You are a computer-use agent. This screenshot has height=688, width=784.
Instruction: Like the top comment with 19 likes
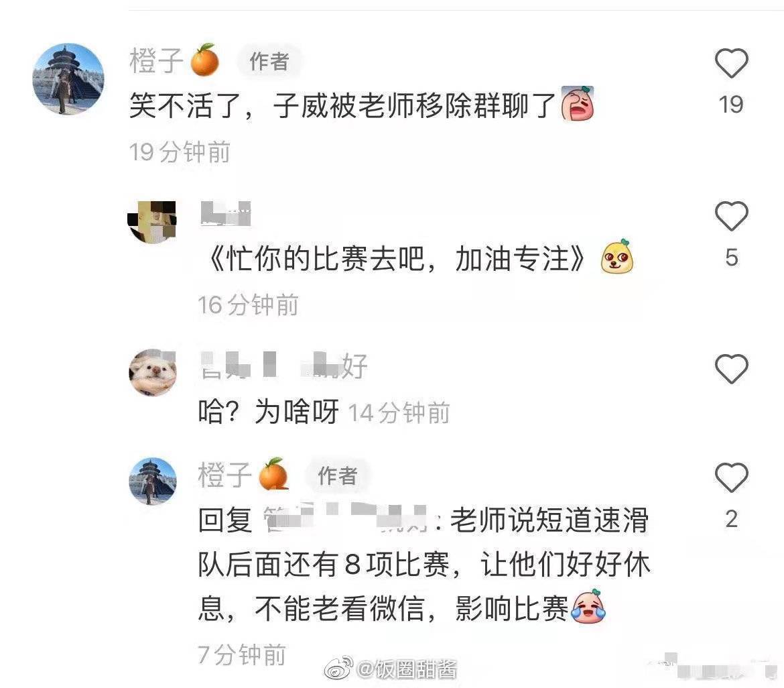(731, 63)
